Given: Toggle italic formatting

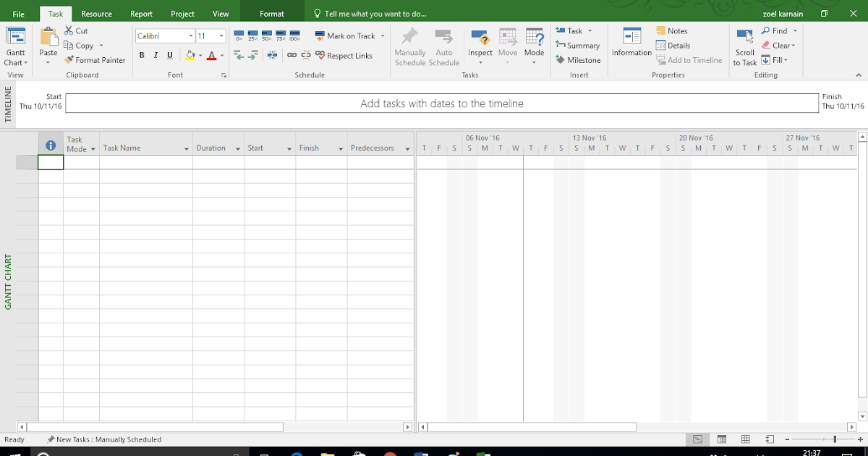Looking at the screenshot, I should (x=155, y=55).
